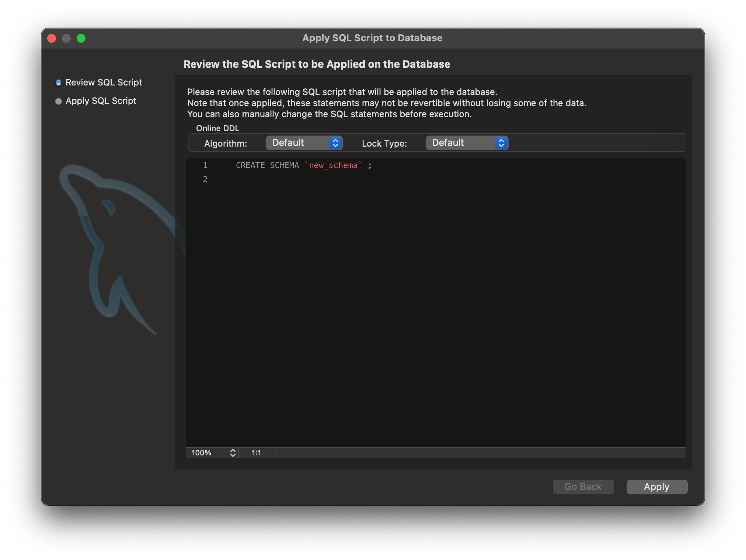Click line number 1 in the editor gutter
The width and height of the screenshot is (746, 560).
pos(205,165)
